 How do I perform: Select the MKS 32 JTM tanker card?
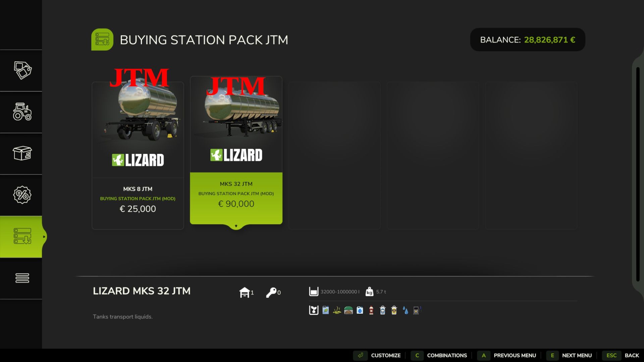[236, 151]
